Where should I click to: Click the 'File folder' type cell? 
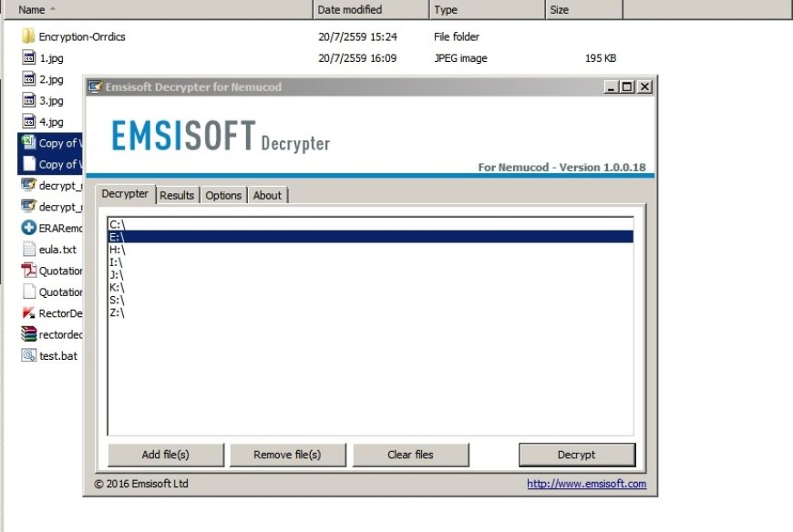point(457,36)
